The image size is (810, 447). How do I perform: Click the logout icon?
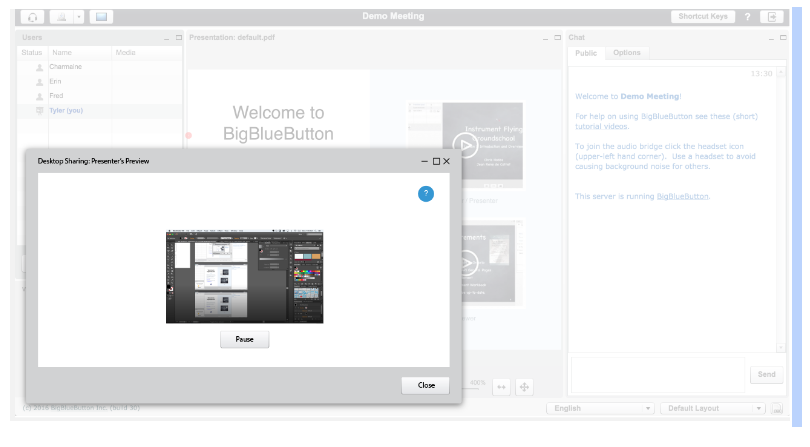[772, 17]
